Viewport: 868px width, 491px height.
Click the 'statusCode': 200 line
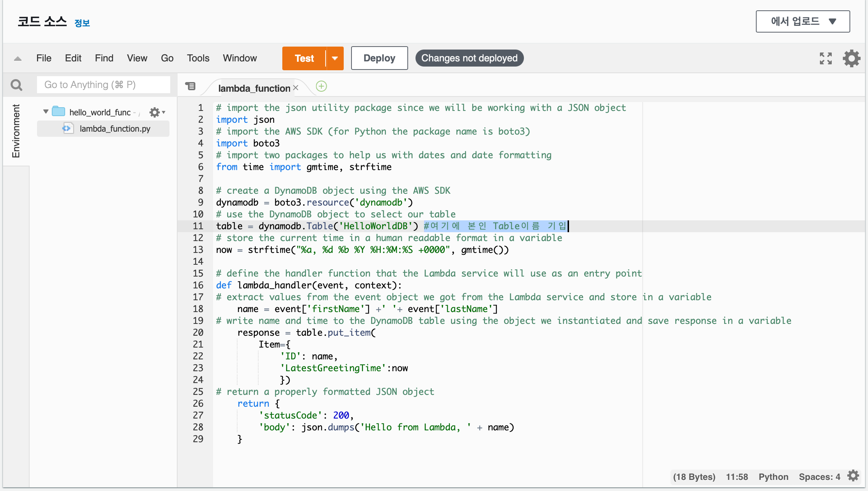306,415
